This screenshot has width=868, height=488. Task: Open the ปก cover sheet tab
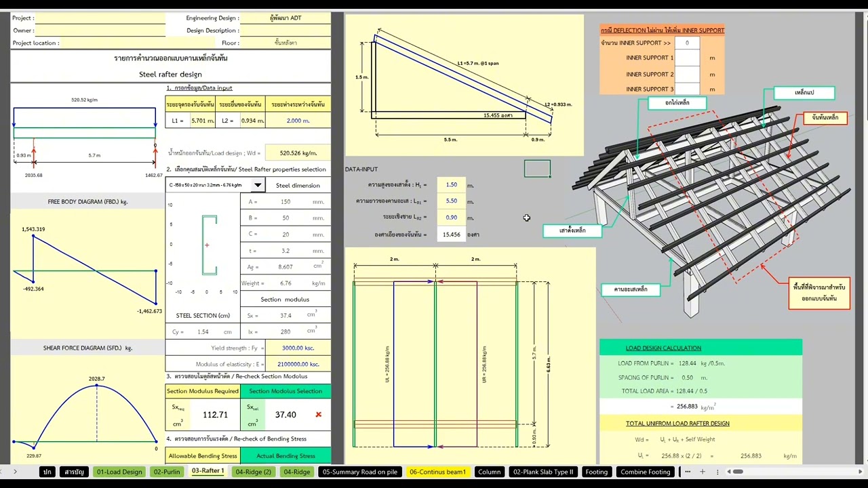(x=47, y=472)
